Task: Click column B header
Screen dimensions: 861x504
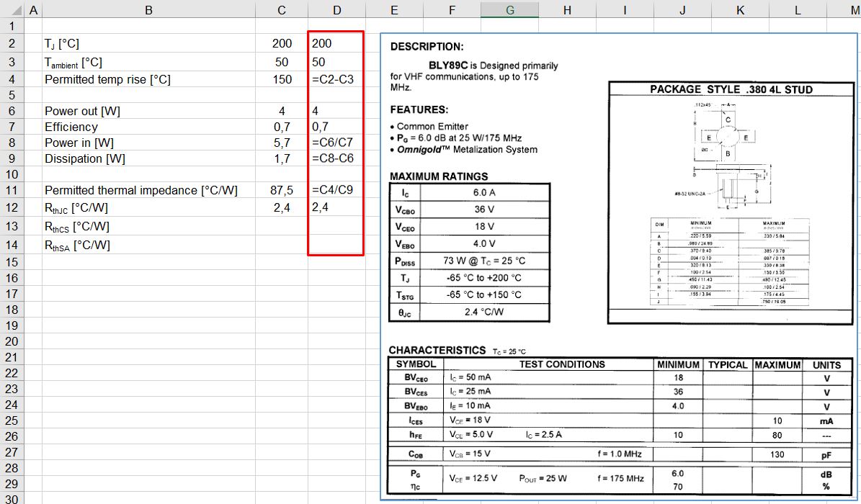Action: click(148, 10)
